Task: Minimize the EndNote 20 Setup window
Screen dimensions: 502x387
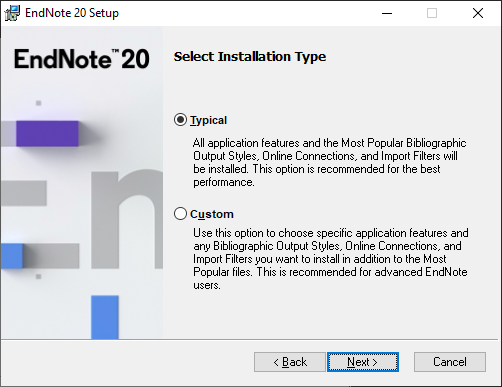Action: coord(387,13)
